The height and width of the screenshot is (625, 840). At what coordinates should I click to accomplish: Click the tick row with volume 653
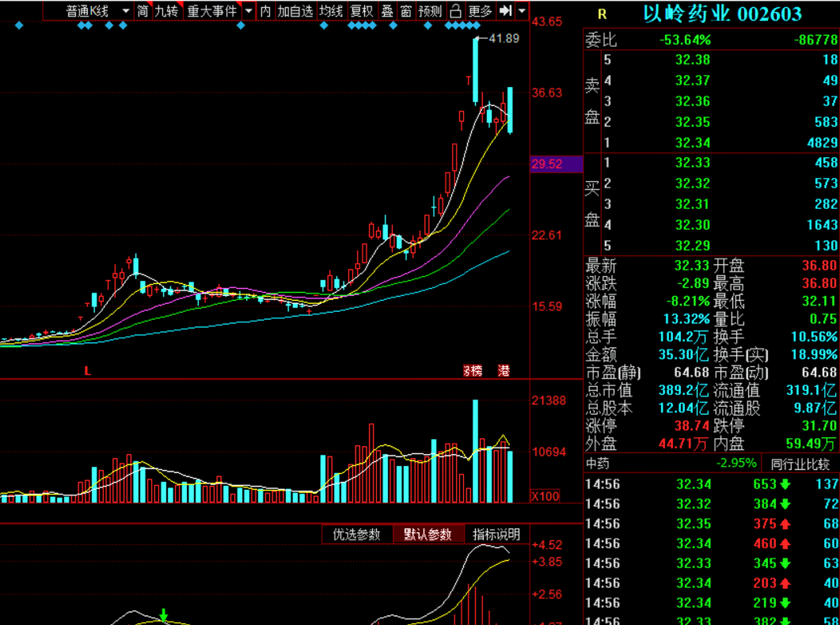point(712,484)
